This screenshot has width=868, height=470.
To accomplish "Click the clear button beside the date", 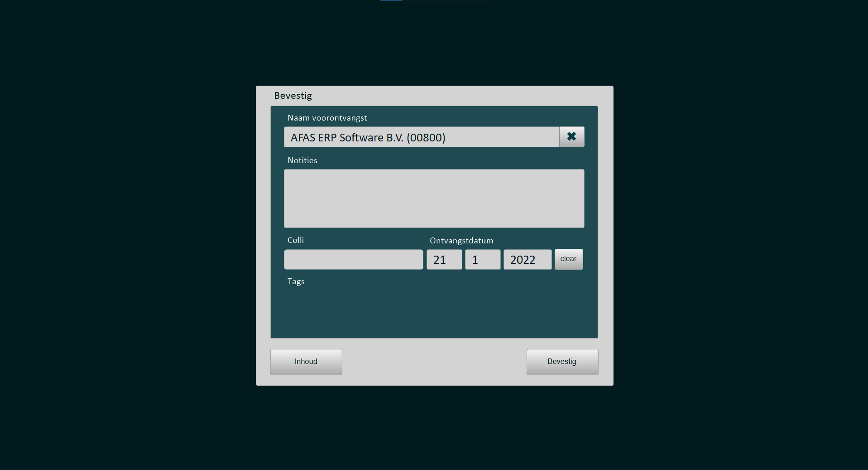I will pyautogui.click(x=569, y=259).
